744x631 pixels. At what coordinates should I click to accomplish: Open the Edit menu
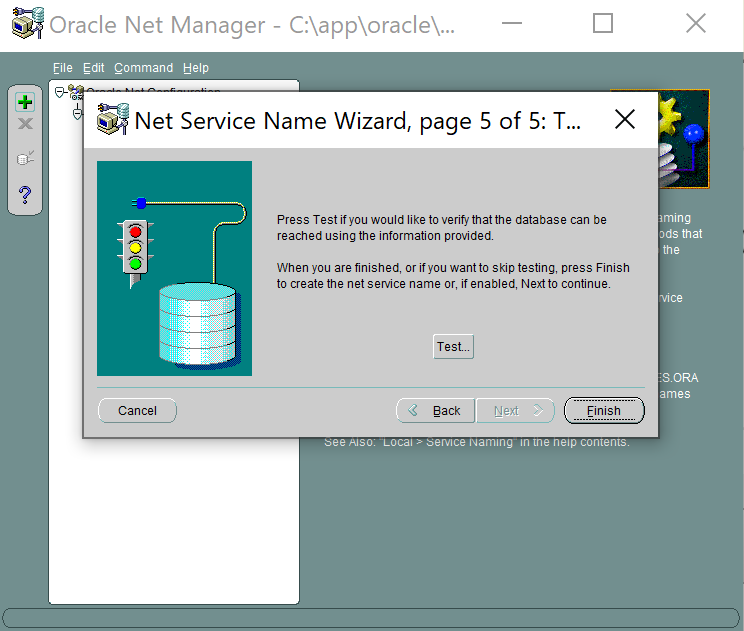(93, 68)
